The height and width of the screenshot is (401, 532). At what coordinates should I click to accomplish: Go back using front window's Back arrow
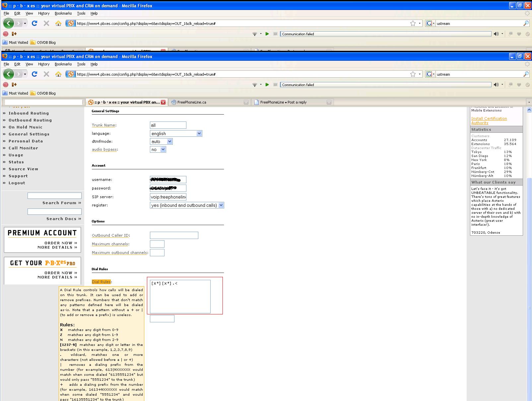coord(9,74)
